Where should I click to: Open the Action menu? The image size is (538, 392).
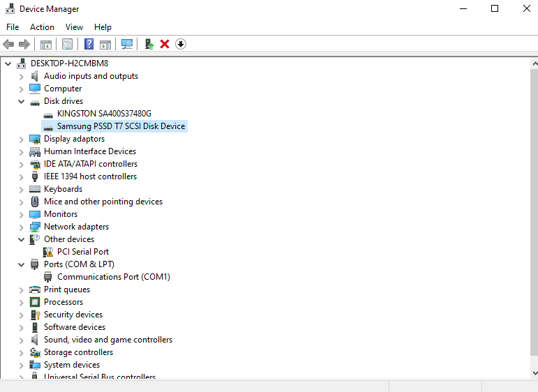pyautogui.click(x=42, y=27)
